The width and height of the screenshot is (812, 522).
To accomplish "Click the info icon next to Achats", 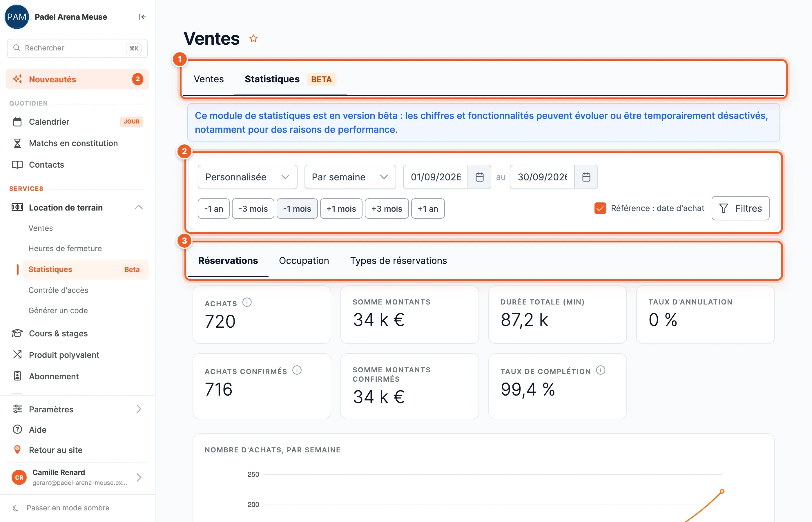I will pyautogui.click(x=247, y=302).
